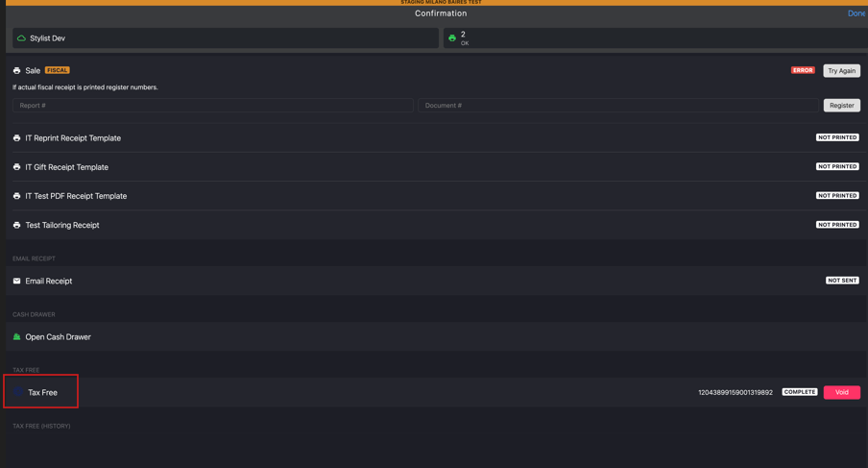Click the red ERROR status badge
This screenshot has height=468, width=868.
coord(803,70)
